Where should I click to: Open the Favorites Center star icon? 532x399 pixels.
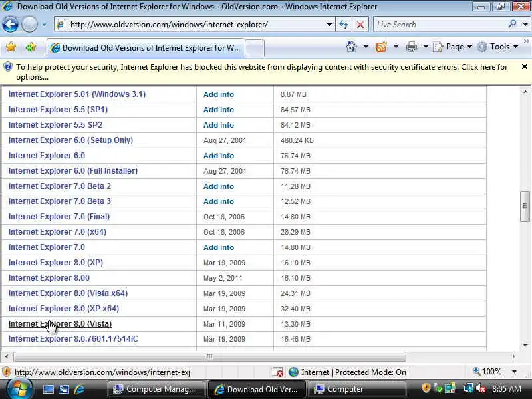pyautogui.click(x=11, y=47)
